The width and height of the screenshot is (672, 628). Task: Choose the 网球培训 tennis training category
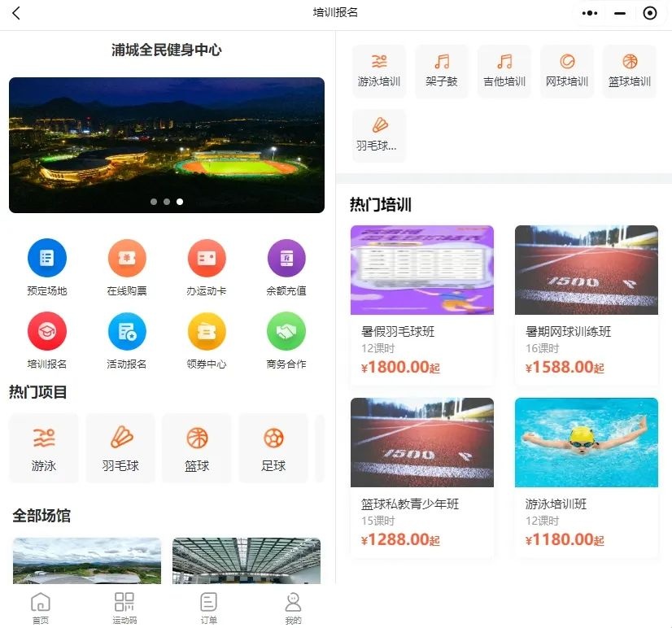(567, 71)
